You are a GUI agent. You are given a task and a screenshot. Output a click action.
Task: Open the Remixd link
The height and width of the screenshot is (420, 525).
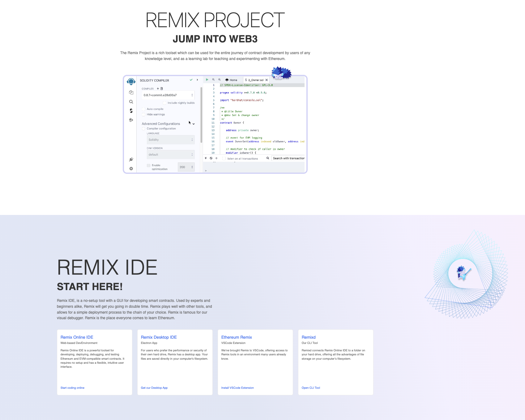coord(309,337)
